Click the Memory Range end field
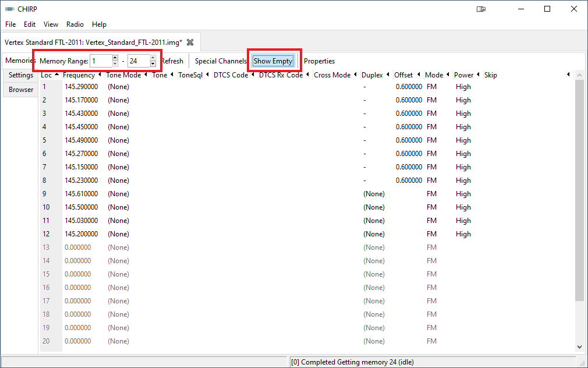Viewport: 588px width, 368px height. pos(139,61)
